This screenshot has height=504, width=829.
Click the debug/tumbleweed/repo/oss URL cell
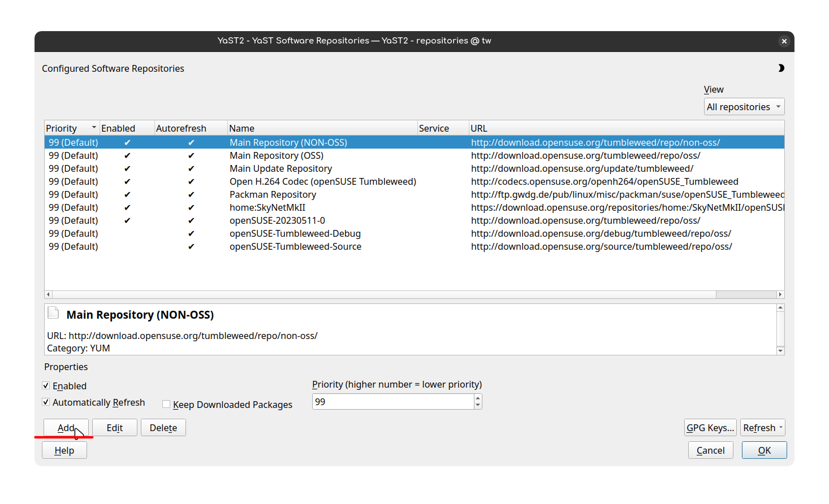(601, 233)
